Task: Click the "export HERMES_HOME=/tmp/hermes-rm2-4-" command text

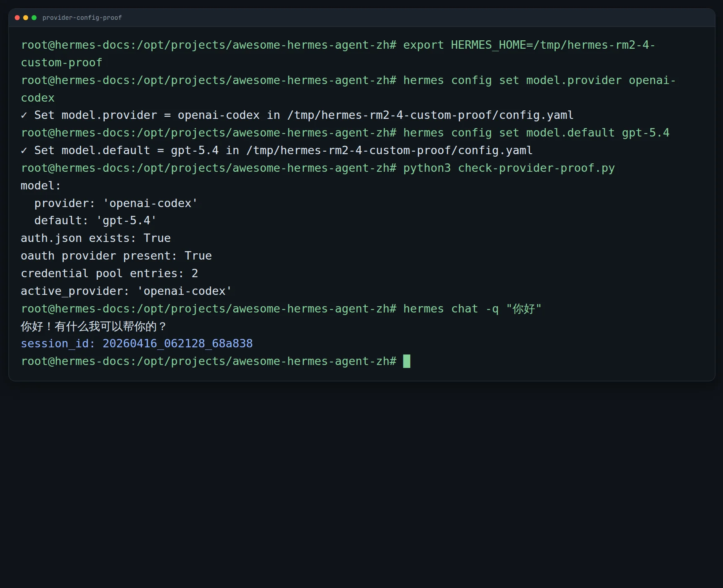Action: point(529,45)
